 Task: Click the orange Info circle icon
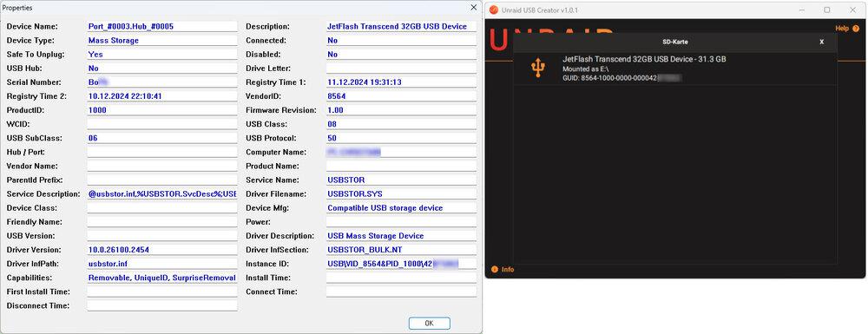pos(495,270)
